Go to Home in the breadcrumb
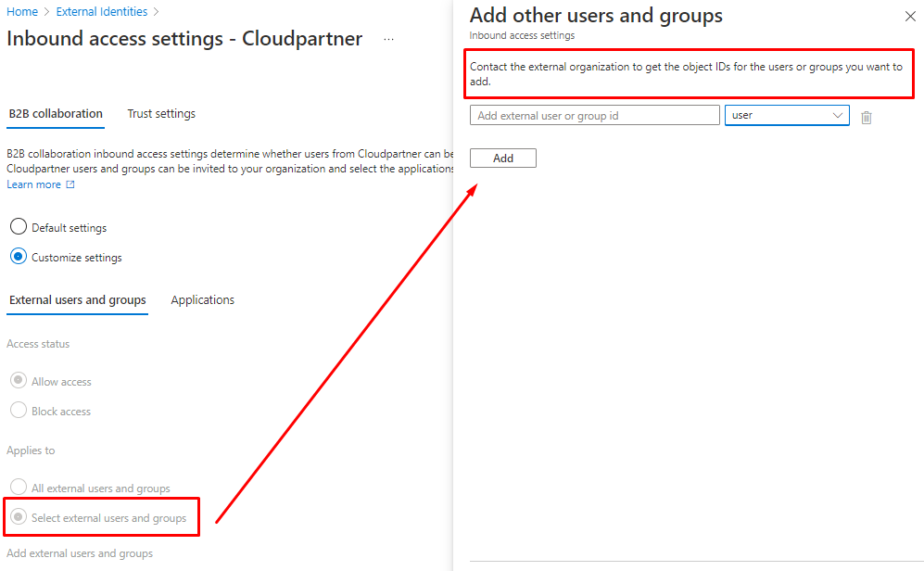Viewport: 924px width, 571px height. [x=22, y=12]
